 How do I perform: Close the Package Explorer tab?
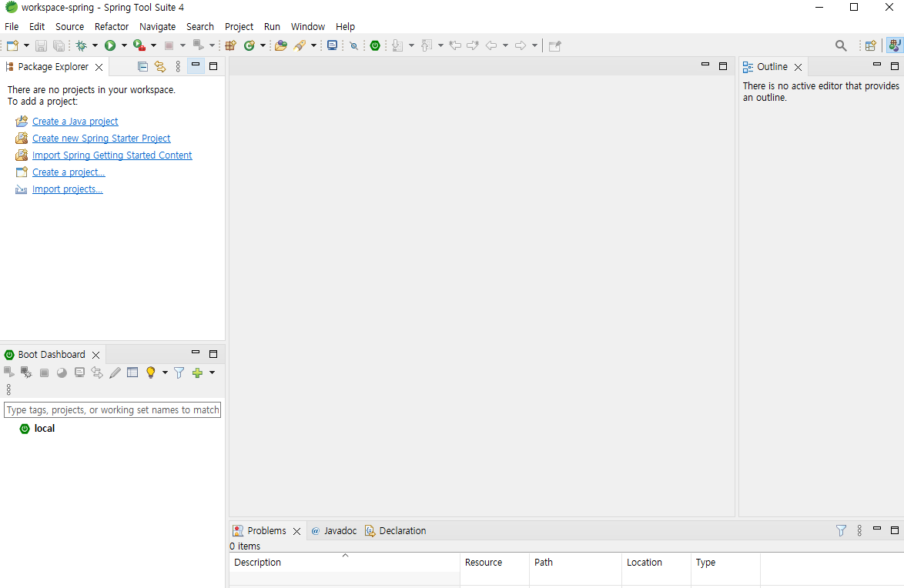click(x=99, y=67)
